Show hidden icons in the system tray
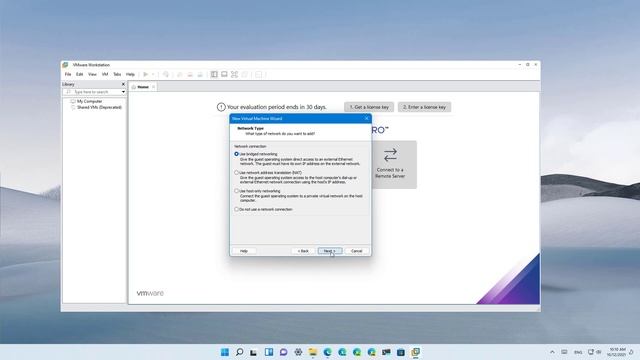640x360 pixels. (x=552, y=352)
